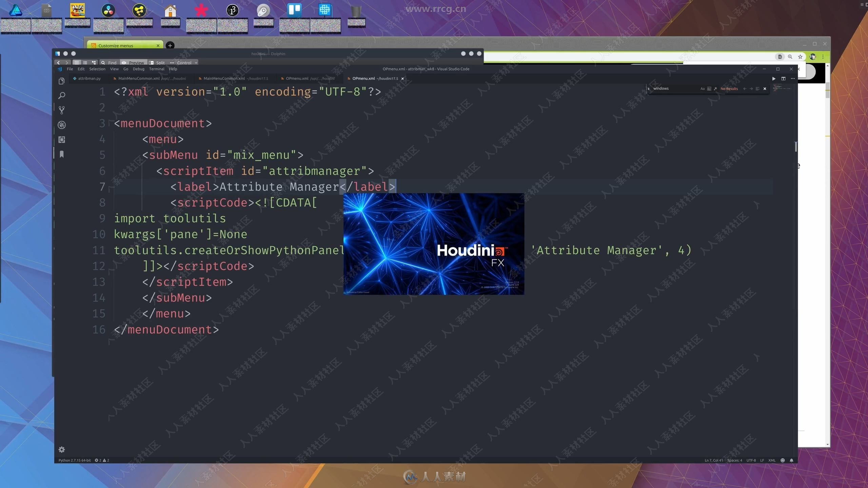Open the Source Control view
868x488 pixels.
[61, 110]
